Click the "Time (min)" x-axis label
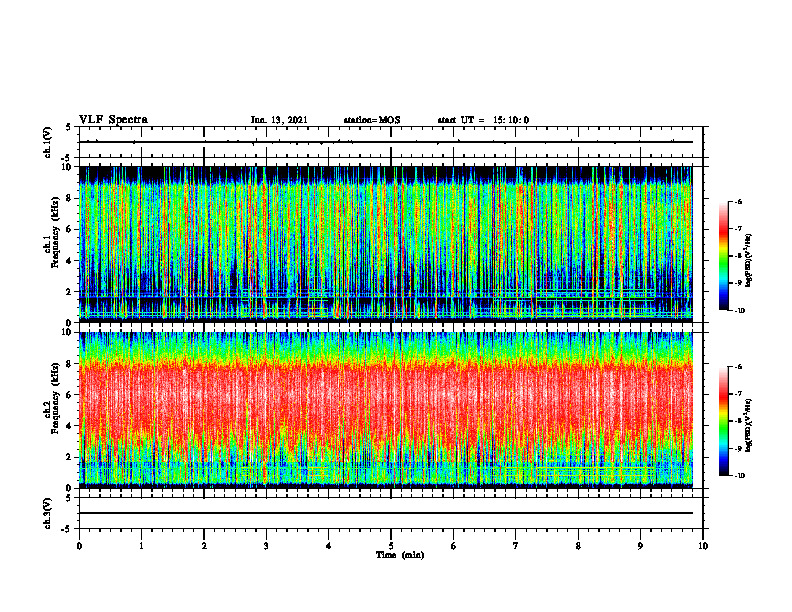Image resolution: width=792 pixels, height=612 pixels. click(x=400, y=555)
